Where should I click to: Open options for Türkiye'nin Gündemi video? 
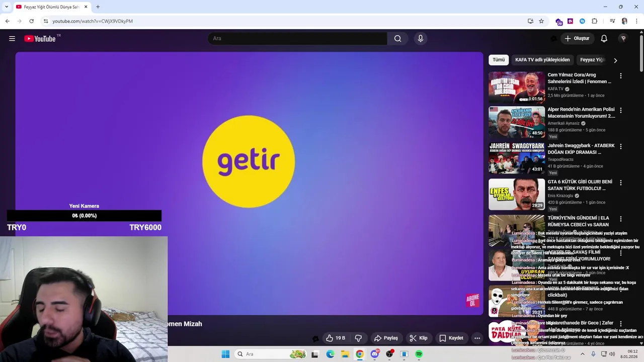pyautogui.click(x=620, y=219)
